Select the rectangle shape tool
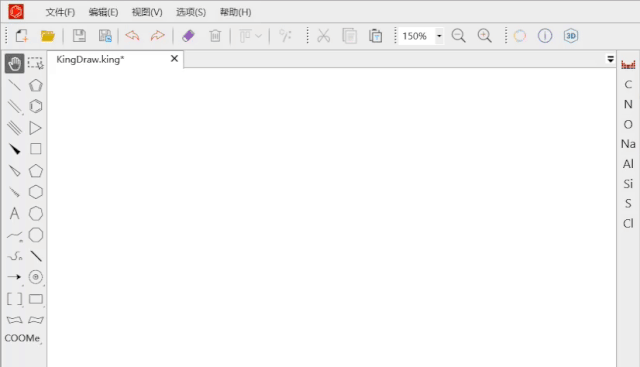This screenshot has height=367, width=640. tap(36, 299)
